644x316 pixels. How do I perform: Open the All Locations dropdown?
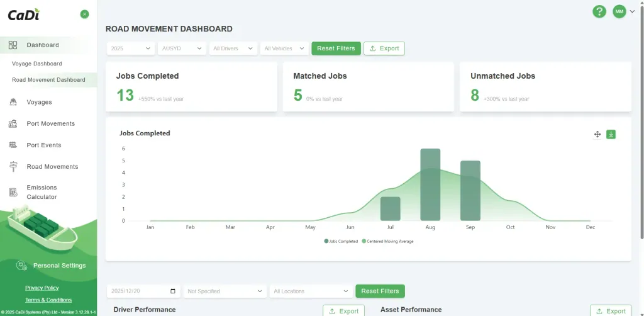[311, 291]
